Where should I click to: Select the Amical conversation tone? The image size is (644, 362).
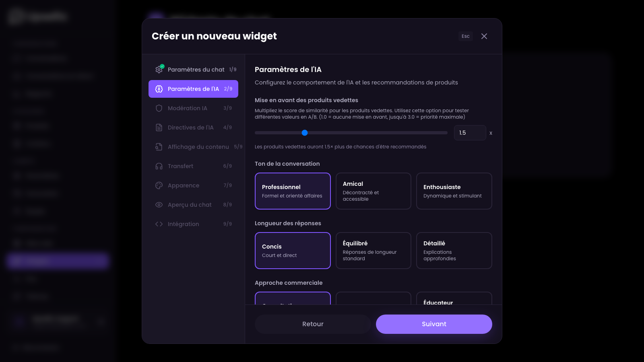[x=373, y=191]
